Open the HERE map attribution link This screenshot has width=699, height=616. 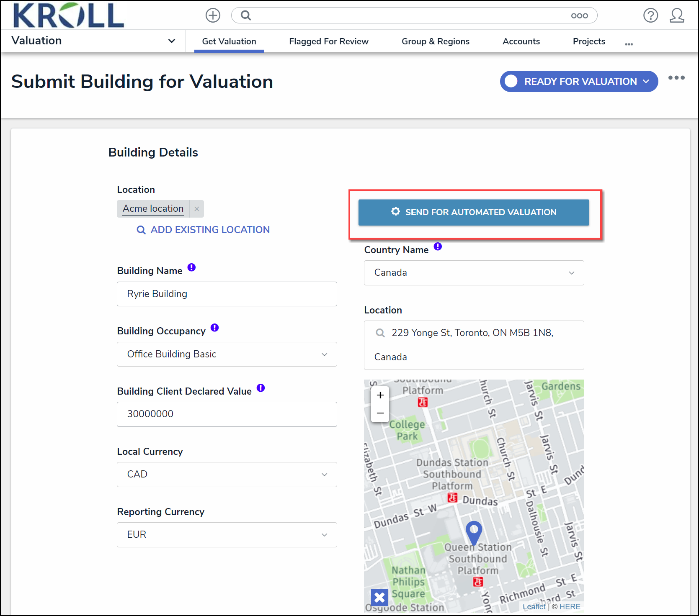570,607
